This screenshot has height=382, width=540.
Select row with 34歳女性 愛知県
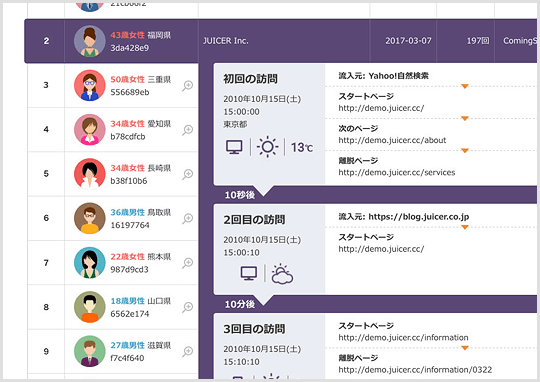click(x=113, y=130)
